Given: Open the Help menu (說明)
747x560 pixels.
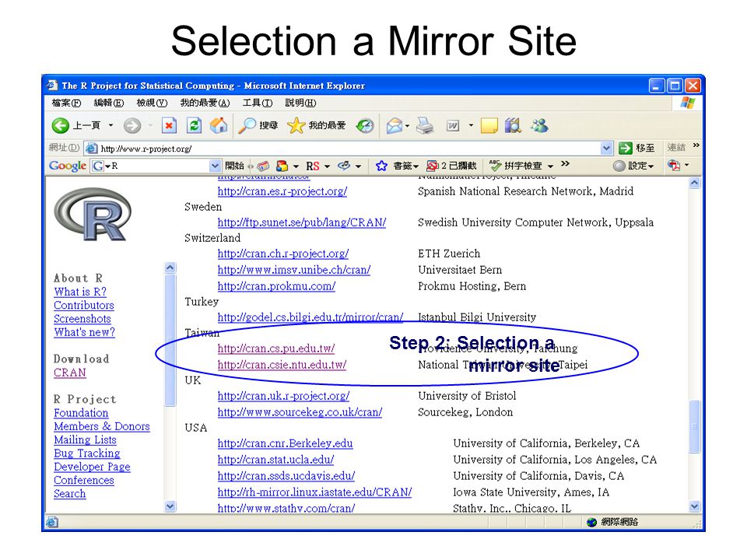Looking at the screenshot, I should coord(300,103).
